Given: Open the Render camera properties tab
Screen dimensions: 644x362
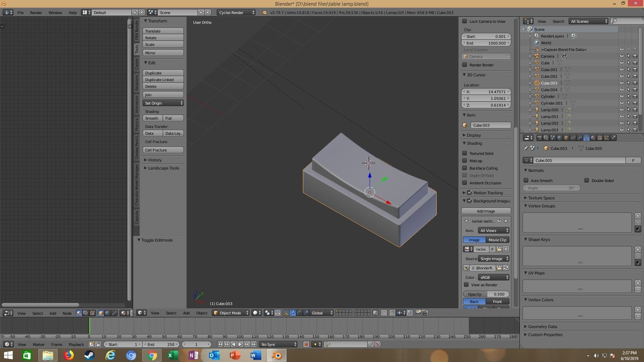Looking at the screenshot, I should (539, 138).
